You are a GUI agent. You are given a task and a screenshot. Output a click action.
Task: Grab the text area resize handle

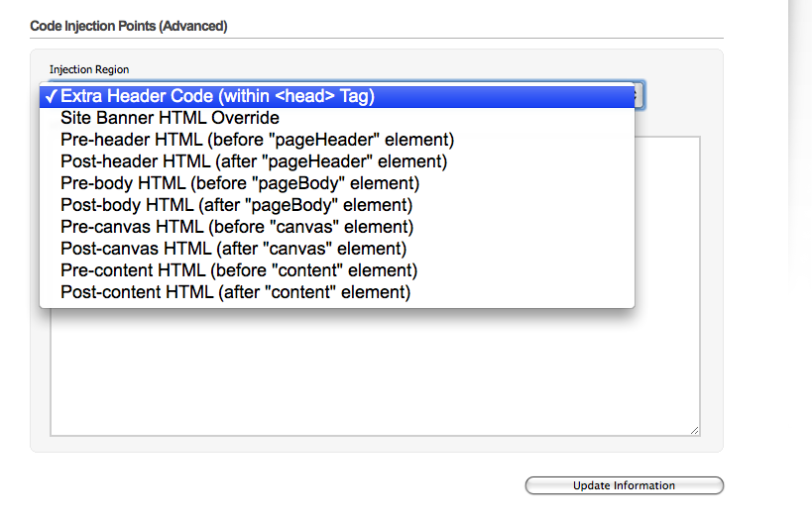(695, 430)
